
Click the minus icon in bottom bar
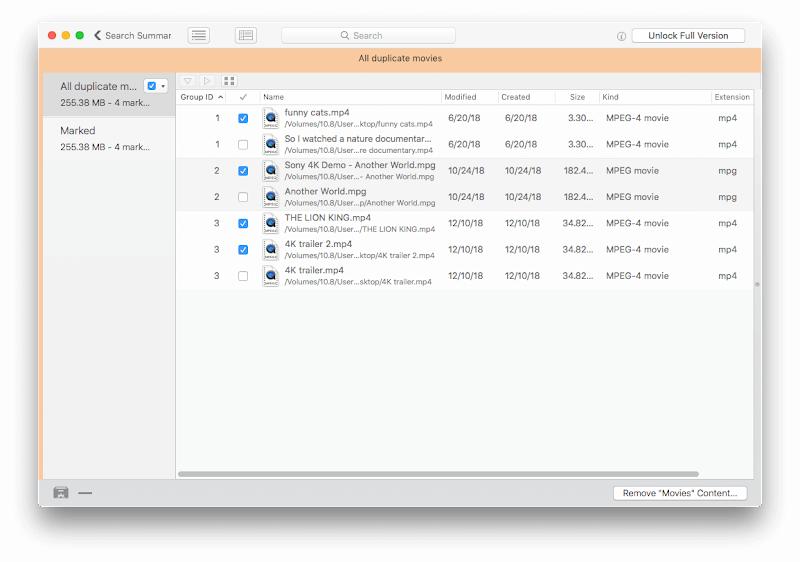[x=85, y=493]
